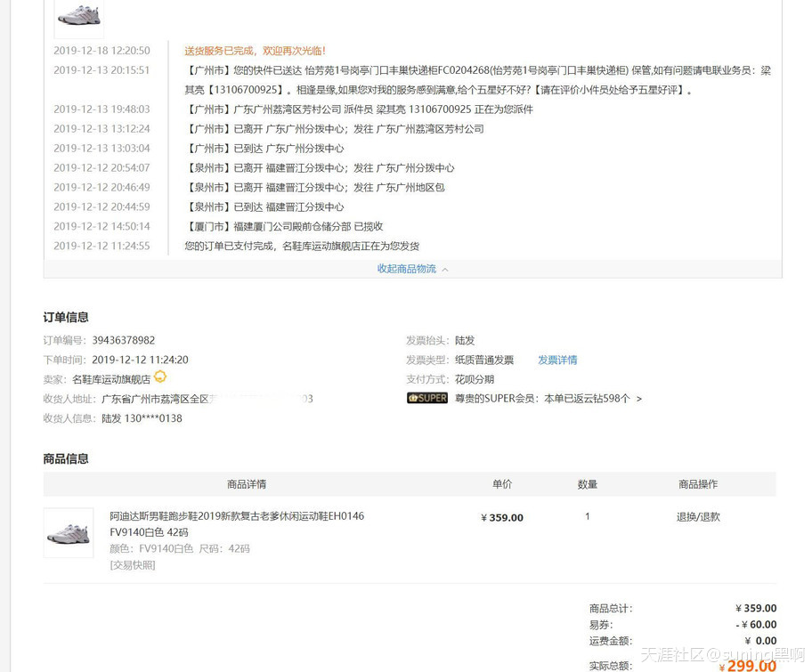
Task: Open the Adidas shoe product thumbnail in 商品信息
Action: click(x=69, y=533)
